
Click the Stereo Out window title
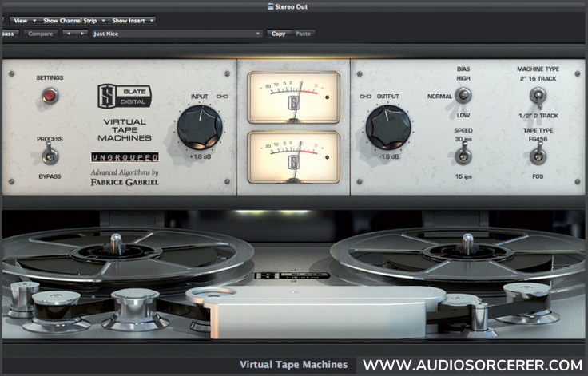pos(288,6)
